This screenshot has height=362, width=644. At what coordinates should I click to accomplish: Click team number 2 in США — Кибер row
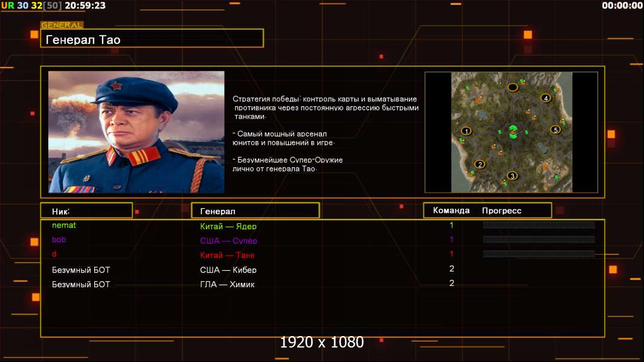[x=452, y=268]
